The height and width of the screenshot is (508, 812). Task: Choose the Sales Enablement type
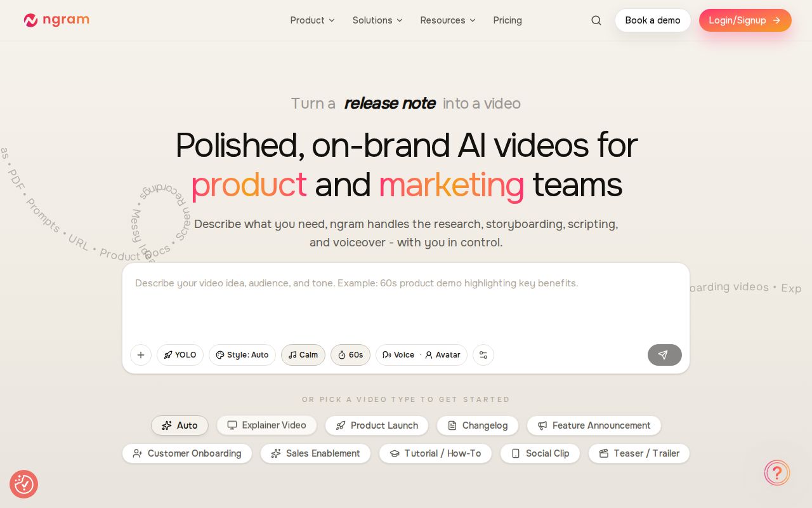(x=315, y=453)
